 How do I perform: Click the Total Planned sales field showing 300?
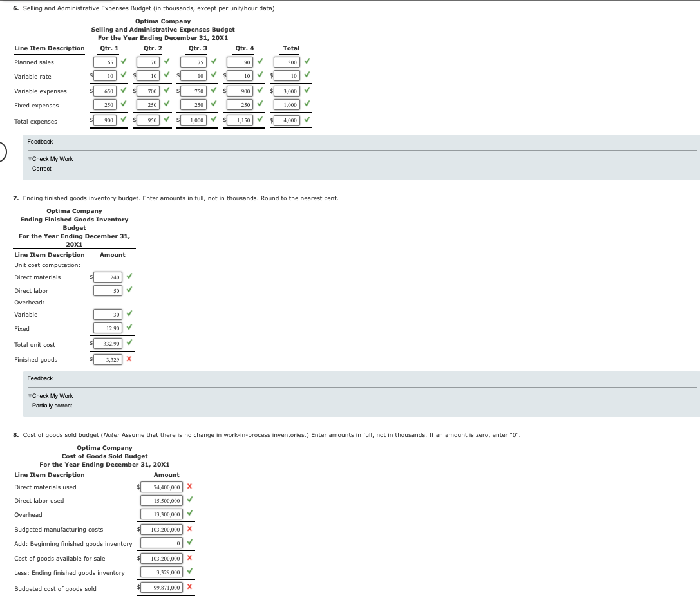287,62
